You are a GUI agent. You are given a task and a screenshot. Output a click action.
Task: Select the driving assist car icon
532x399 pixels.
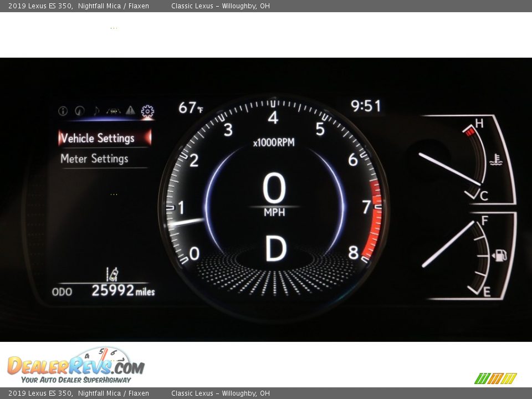click(x=114, y=111)
